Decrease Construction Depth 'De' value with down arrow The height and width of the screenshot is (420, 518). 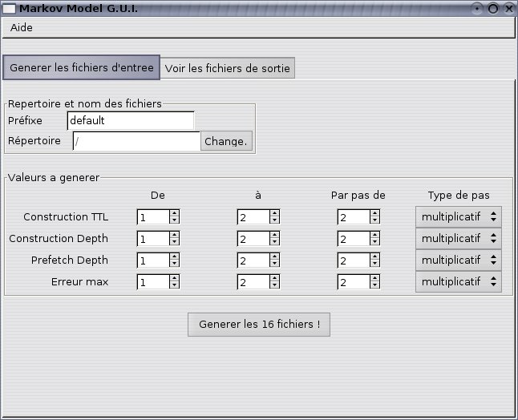pyautogui.click(x=174, y=242)
